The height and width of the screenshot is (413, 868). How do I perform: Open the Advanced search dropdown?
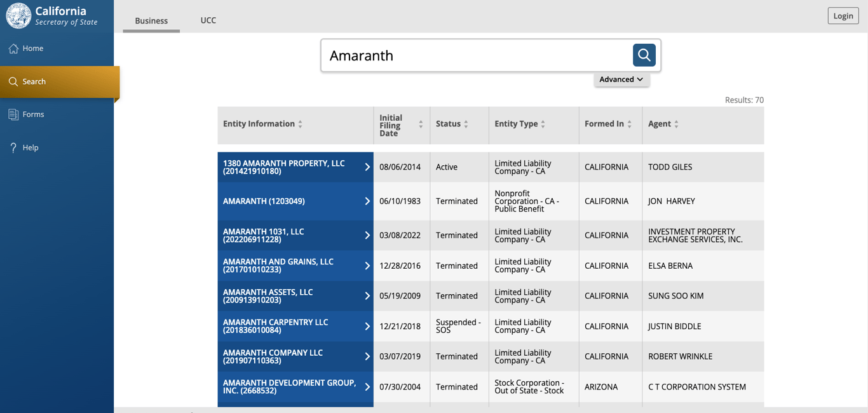click(621, 79)
